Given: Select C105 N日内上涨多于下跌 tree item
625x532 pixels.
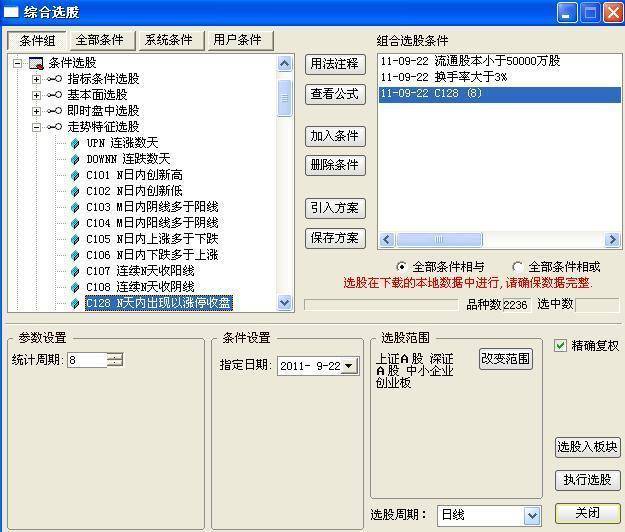Looking at the screenshot, I should click(152, 239).
